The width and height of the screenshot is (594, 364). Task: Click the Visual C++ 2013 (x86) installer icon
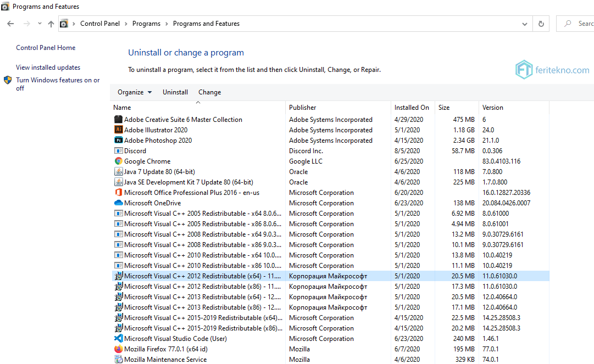tap(119, 307)
